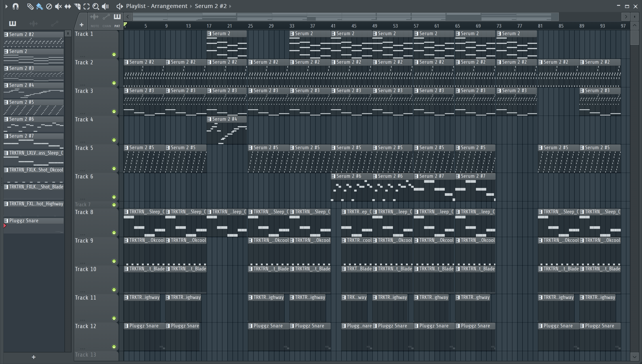Screen dimensions: 642x364
Task: Mute Track 8 with its green light
Action: click(114, 233)
